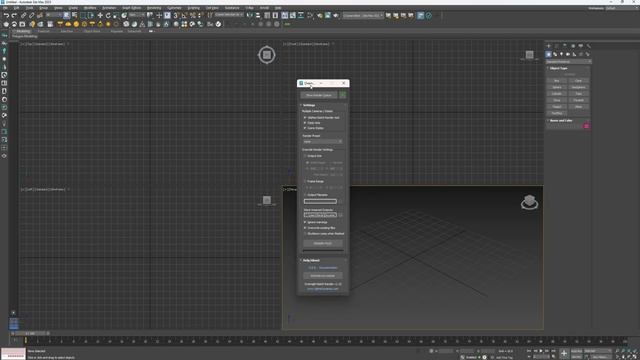
Task: Click the green icon beside Show Render Queue
Action: coord(342,95)
